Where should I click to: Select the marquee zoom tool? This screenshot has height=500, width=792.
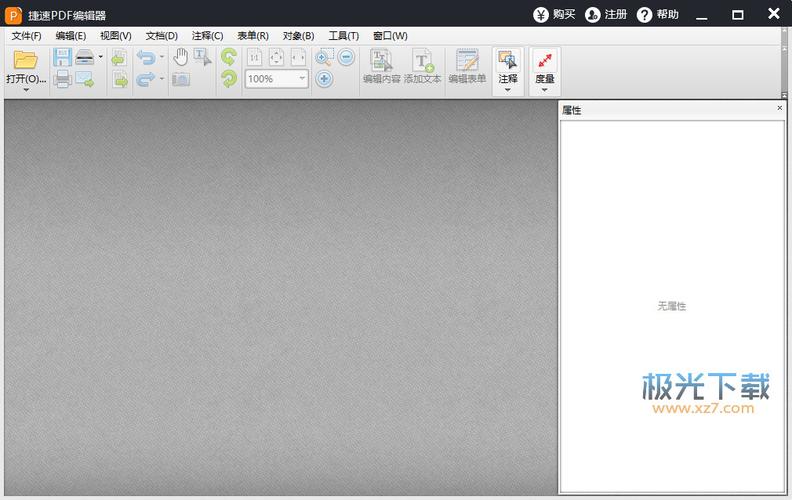[x=324, y=58]
